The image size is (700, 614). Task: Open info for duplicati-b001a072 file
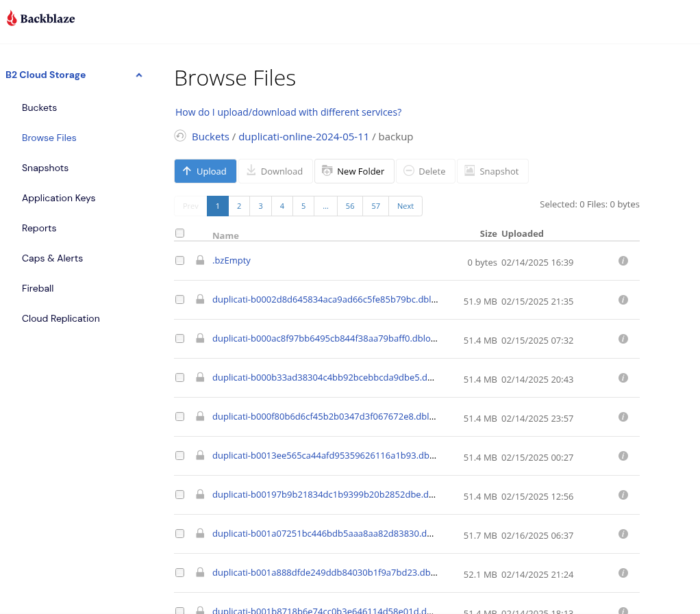[x=623, y=534]
